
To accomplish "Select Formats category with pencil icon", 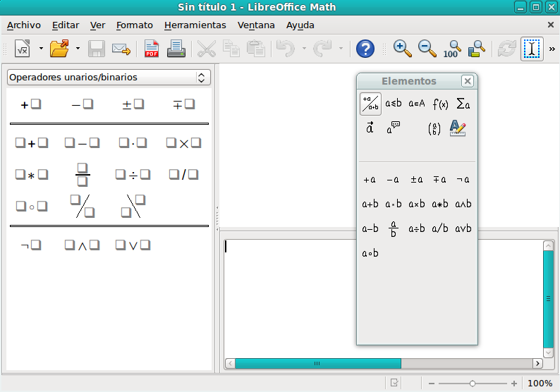I will (458, 128).
